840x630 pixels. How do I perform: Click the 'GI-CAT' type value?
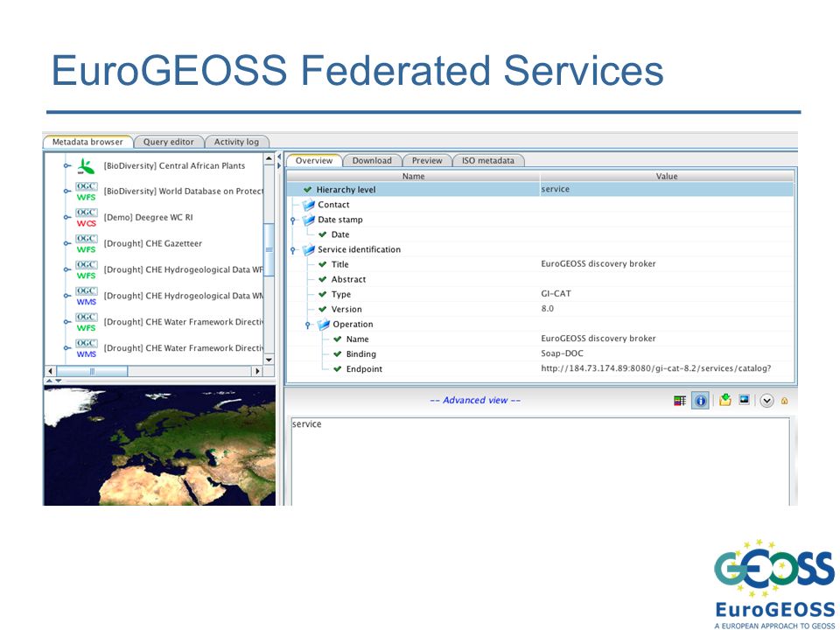556,294
